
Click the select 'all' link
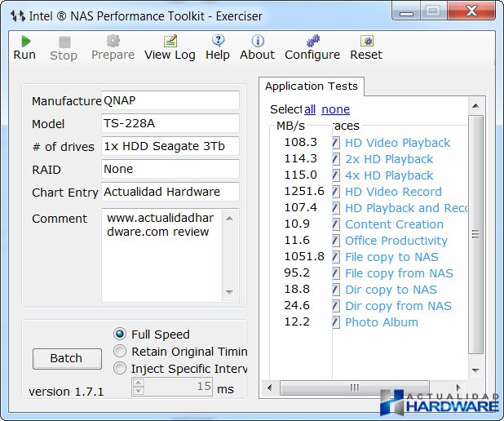click(310, 109)
